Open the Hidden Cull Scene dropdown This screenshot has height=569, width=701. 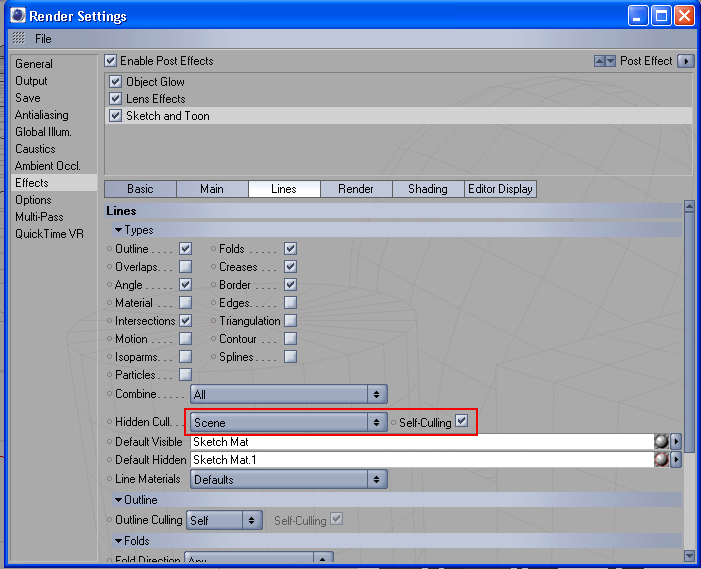288,422
